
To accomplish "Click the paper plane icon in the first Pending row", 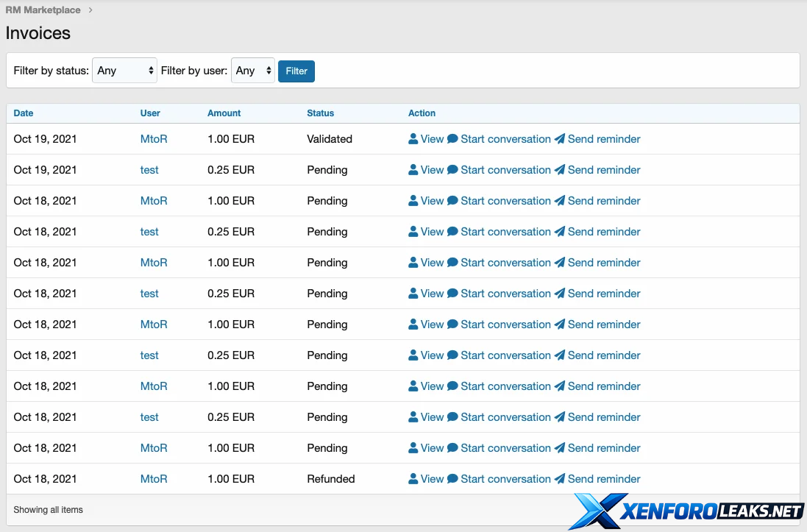I will [560, 170].
